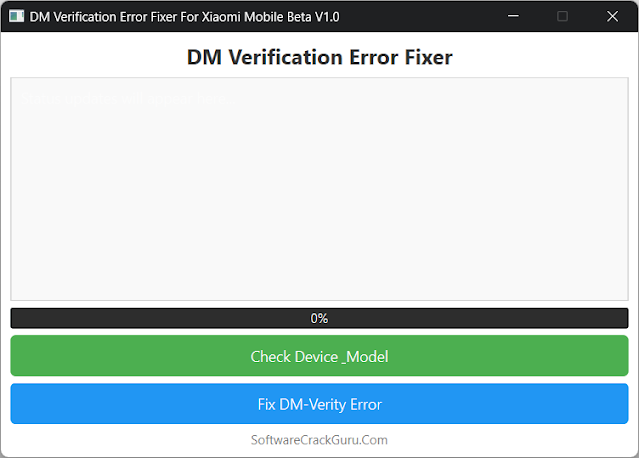Click inside the status updates log area

[x=319, y=189]
